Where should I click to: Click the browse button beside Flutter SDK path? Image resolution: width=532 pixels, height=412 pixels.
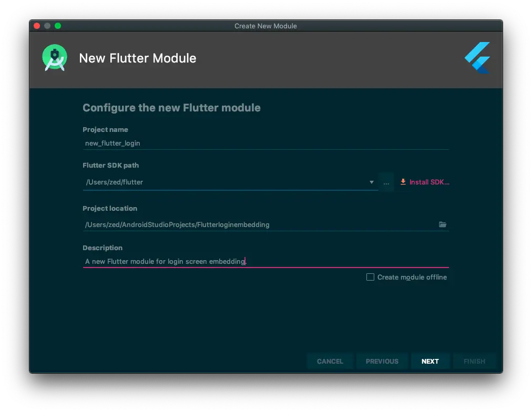[x=386, y=182]
